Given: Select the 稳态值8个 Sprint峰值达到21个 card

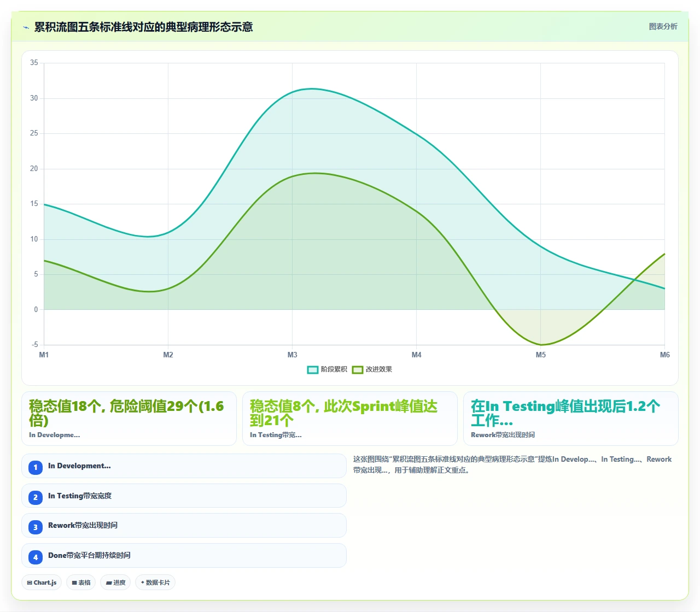Looking at the screenshot, I should 350,419.
